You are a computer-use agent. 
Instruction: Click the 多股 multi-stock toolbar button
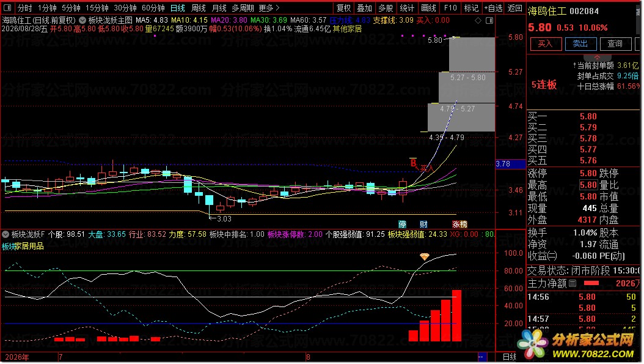point(386,8)
